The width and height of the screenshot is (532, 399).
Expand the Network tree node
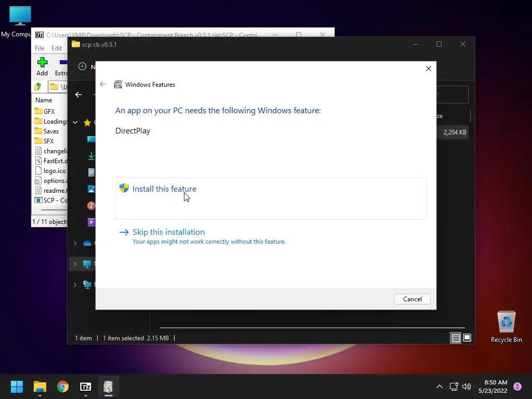pos(75,285)
